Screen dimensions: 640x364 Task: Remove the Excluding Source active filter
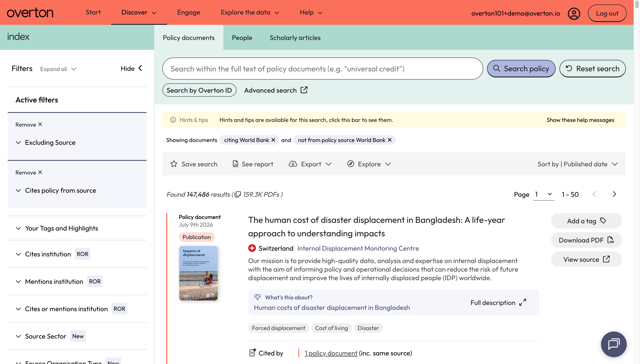pos(29,124)
